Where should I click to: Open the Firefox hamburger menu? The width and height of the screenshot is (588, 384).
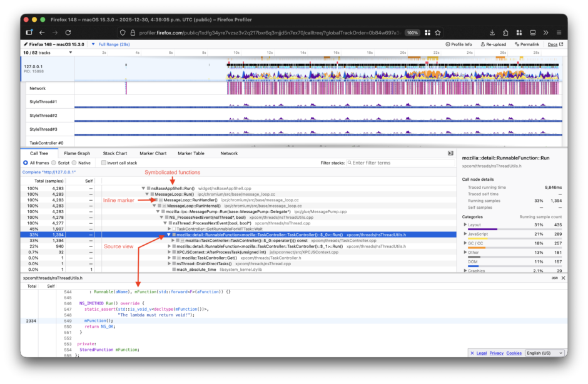coord(559,33)
